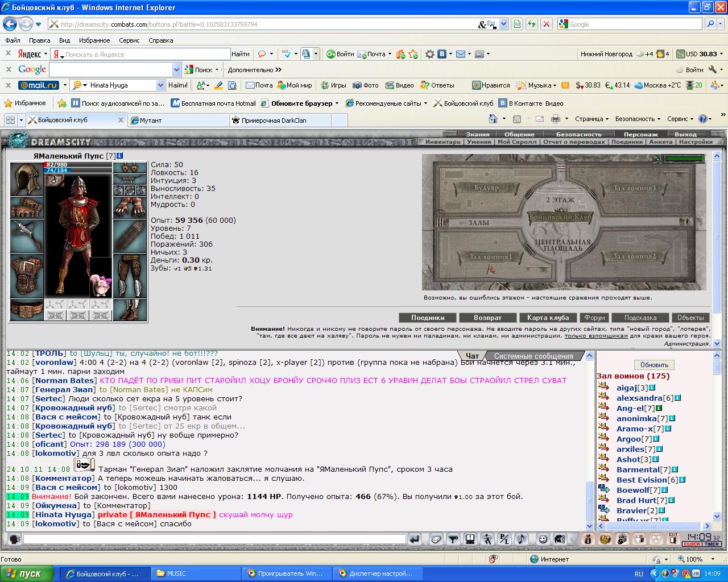The width and height of the screenshot is (728, 582).
Task: Click the private message icon beside aigaj
Action: (x=604, y=387)
